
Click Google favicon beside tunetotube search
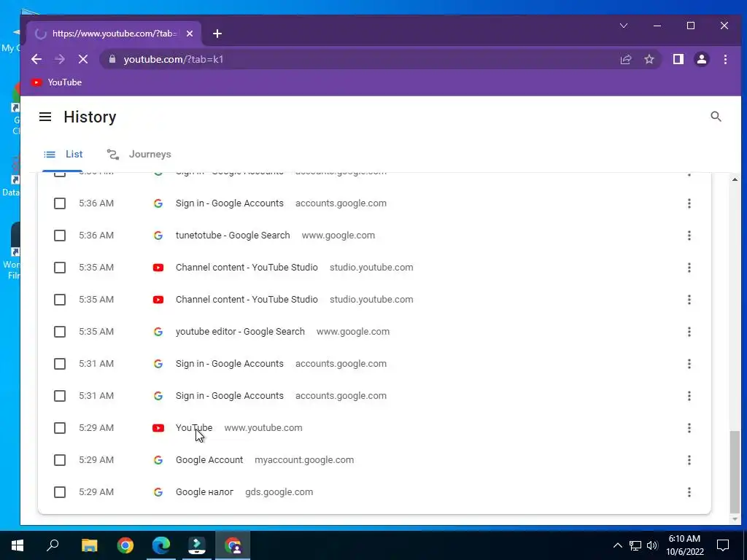point(158,236)
